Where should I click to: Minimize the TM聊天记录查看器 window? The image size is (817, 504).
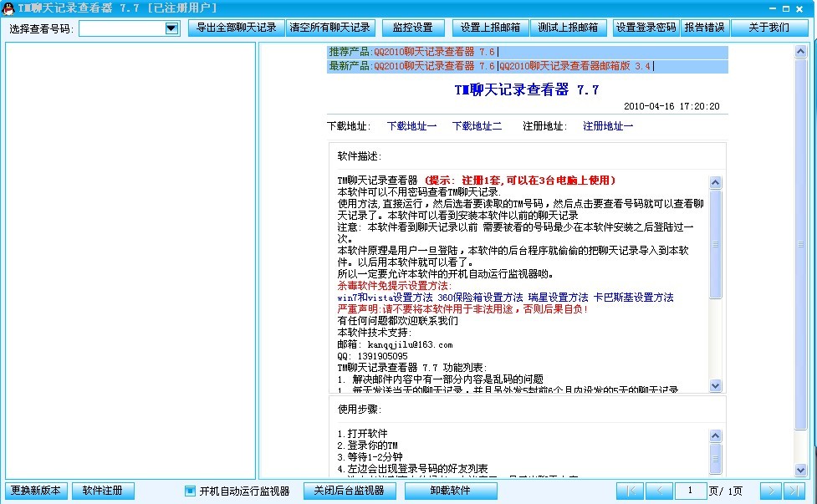click(x=773, y=8)
